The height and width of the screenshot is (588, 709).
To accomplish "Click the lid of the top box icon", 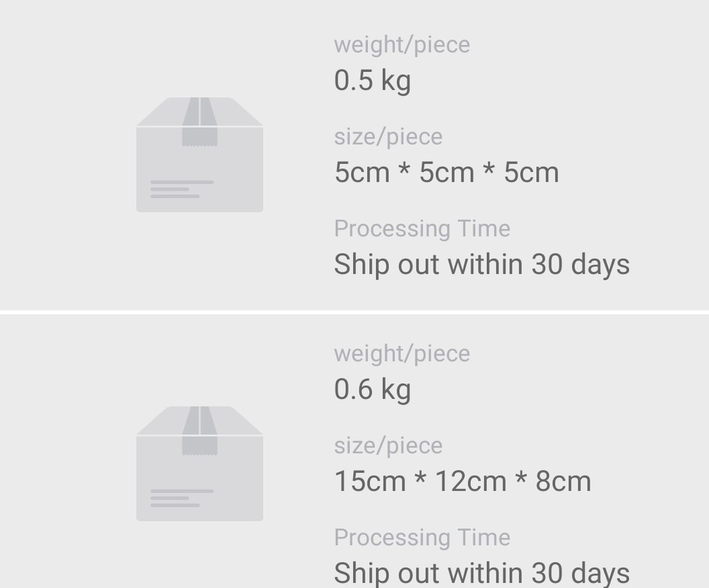I will (199, 112).
